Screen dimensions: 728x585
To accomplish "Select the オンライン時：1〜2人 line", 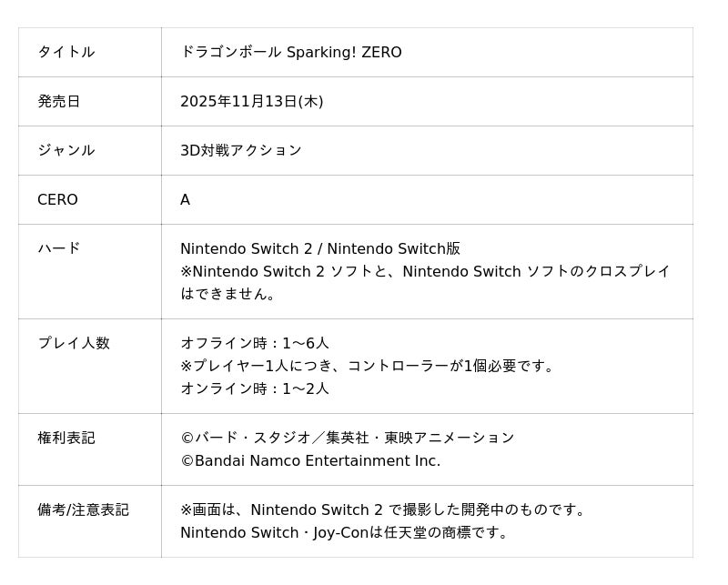I will (254, 388).
